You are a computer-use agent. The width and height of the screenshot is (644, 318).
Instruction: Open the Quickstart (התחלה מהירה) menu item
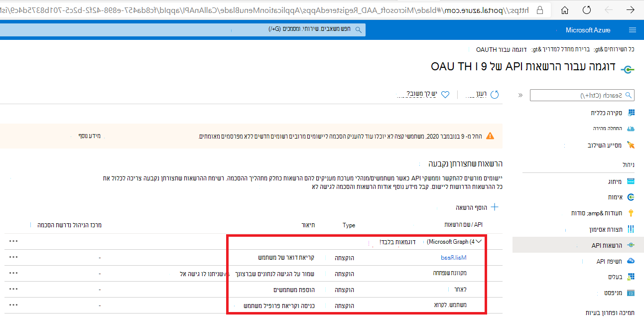pos(608,128)
